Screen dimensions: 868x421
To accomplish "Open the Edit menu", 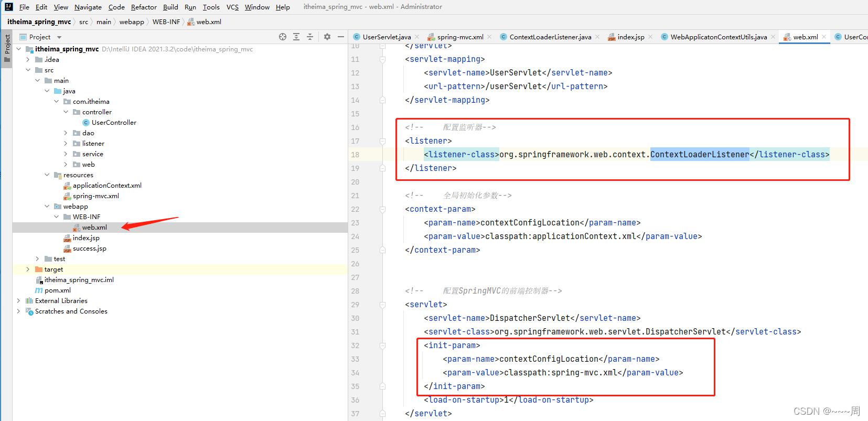I will coord(41,7).
